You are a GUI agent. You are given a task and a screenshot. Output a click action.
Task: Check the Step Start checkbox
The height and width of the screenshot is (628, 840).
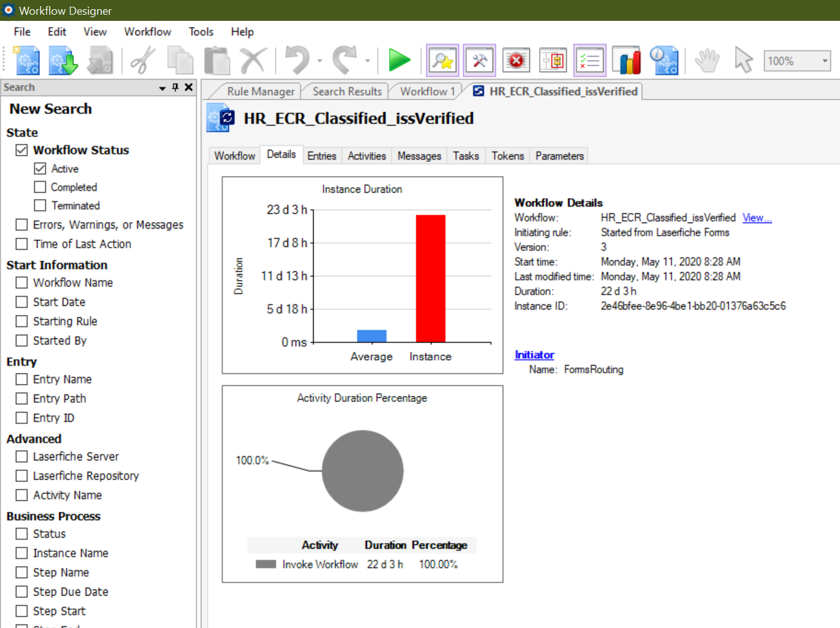(x=21, y=611)
